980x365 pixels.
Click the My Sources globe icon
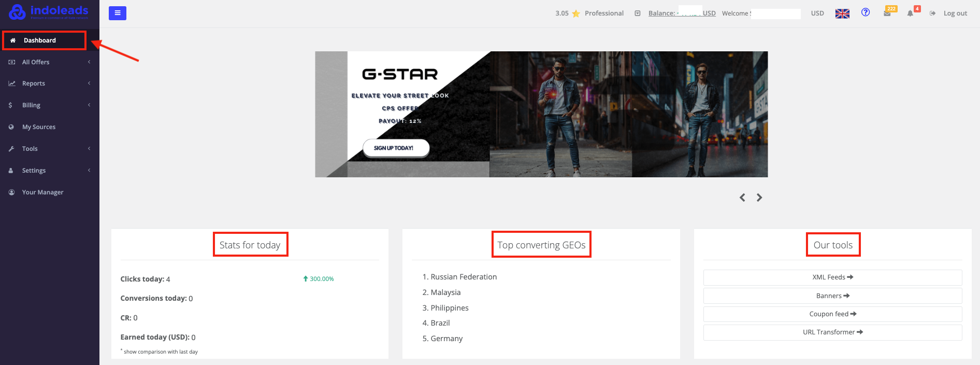11,127
